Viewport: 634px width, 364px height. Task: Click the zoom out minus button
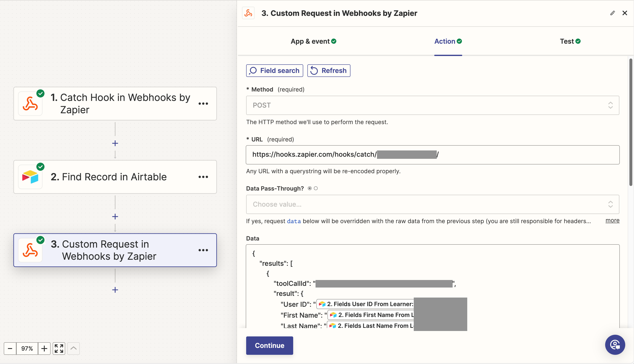click(x=10, y=349)
